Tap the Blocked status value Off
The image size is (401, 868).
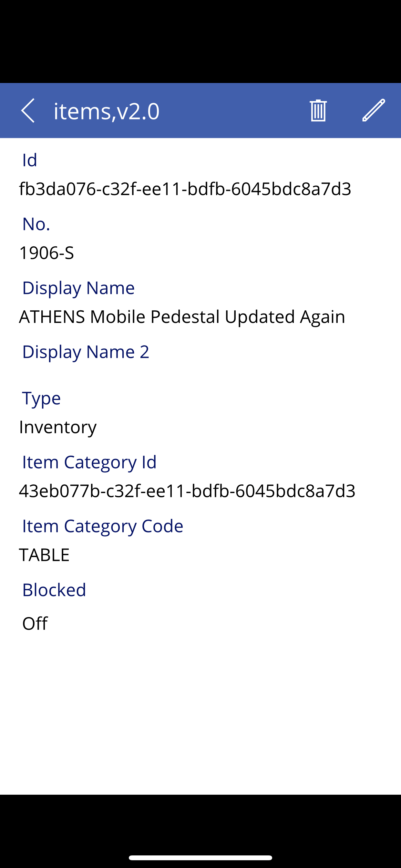tap(35, 623)
